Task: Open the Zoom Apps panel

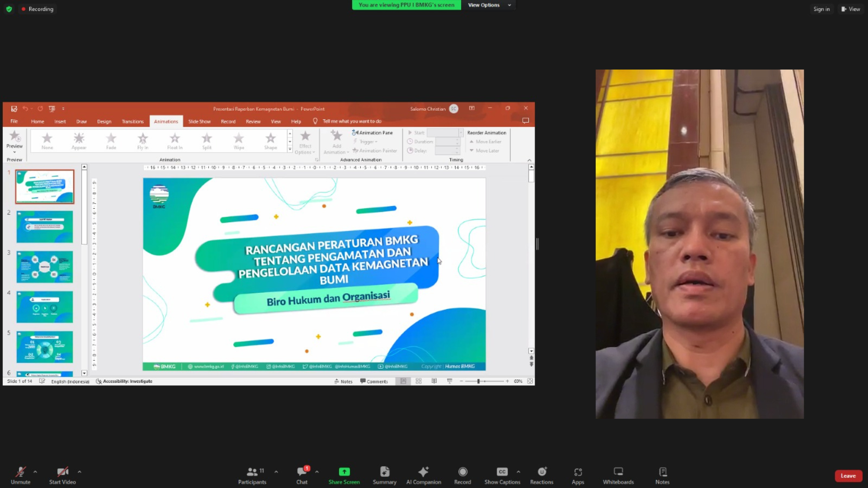Action: coord(578,476)
